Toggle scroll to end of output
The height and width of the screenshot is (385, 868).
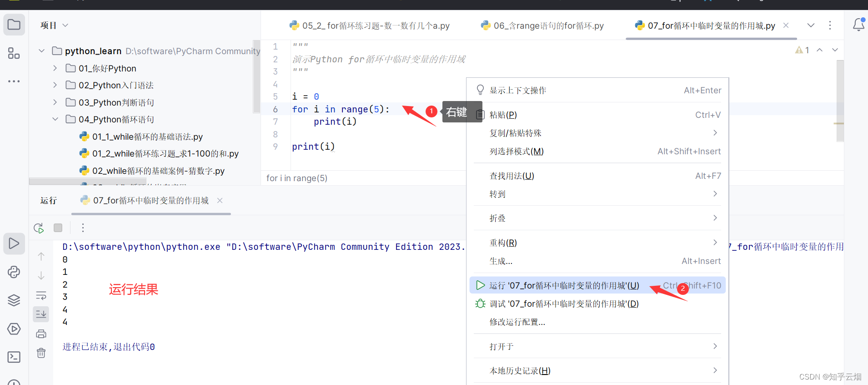point(41,314)
